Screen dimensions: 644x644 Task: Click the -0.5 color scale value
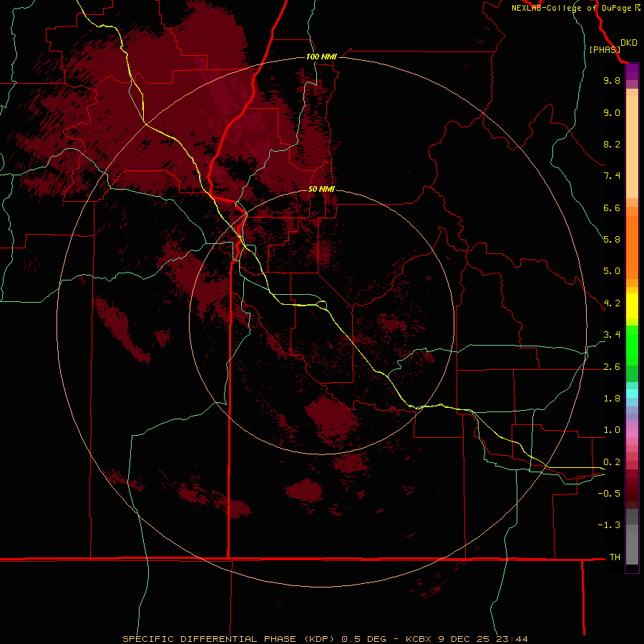(609, 494)
